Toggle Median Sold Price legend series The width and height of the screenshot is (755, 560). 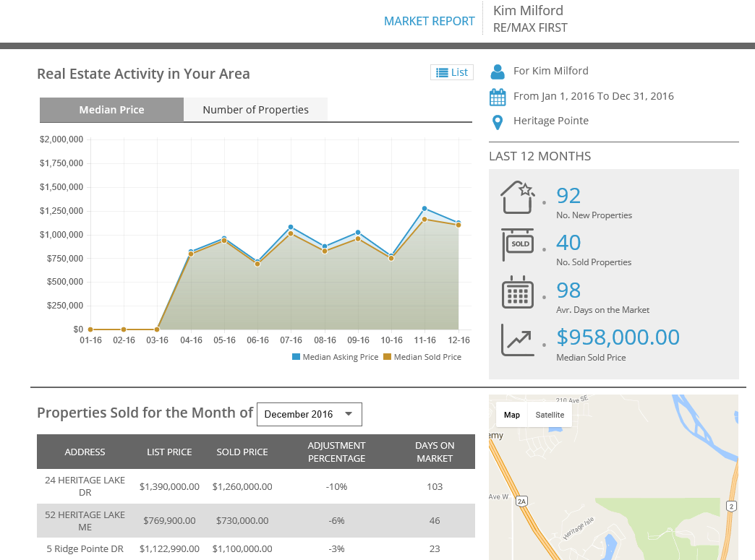422,357
